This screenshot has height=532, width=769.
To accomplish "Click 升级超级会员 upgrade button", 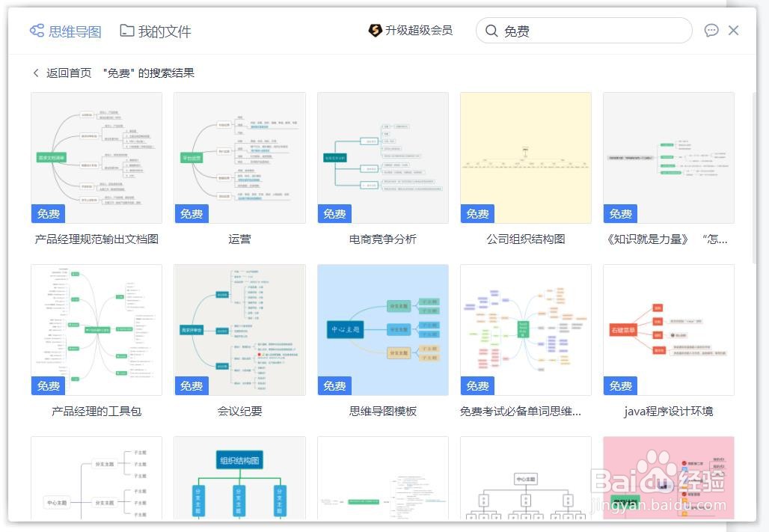I will coord(410,31).
